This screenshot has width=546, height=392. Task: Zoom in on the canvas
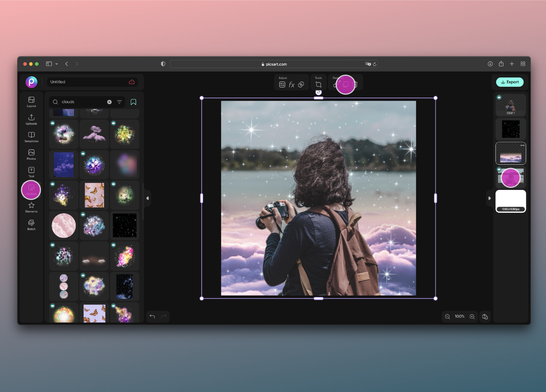tap(472, 316)
